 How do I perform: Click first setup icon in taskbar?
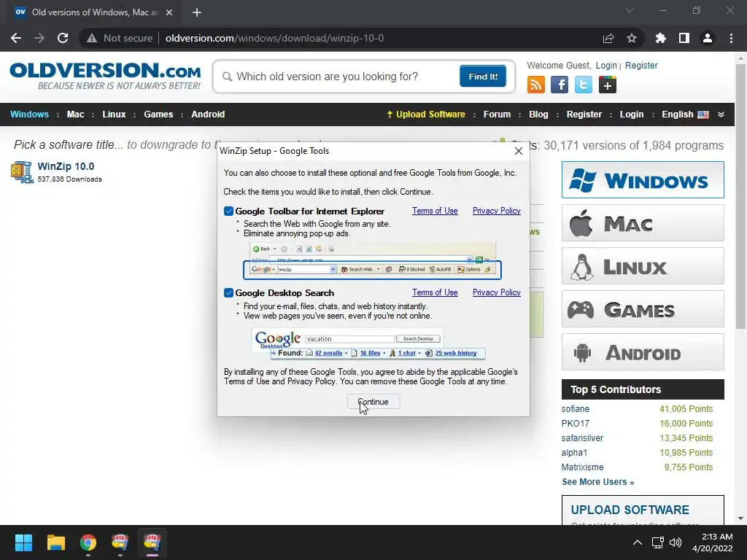120,542
